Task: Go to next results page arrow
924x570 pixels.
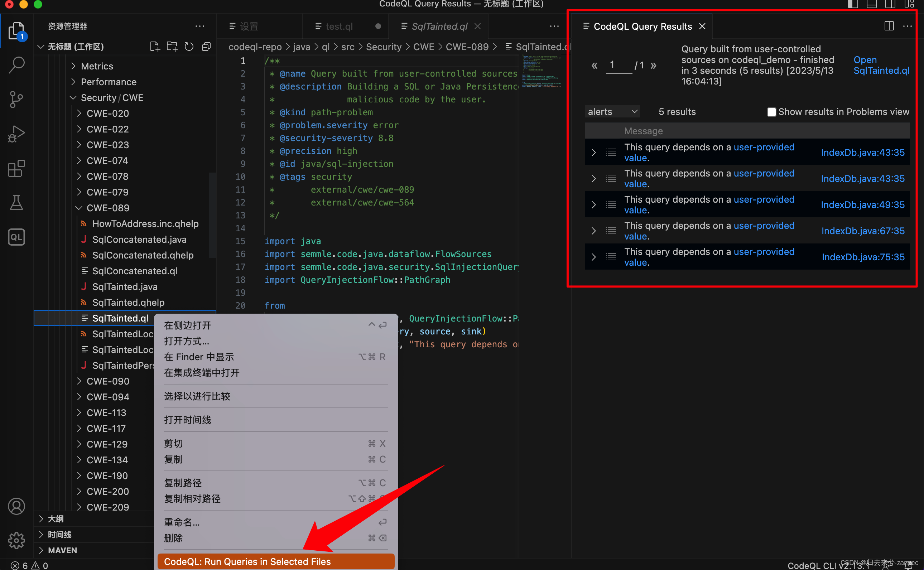Action: click(x=653, y=66)
